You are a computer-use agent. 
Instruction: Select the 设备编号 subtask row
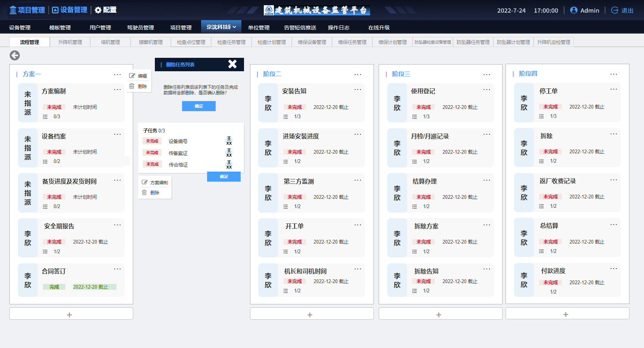(189, 141)
